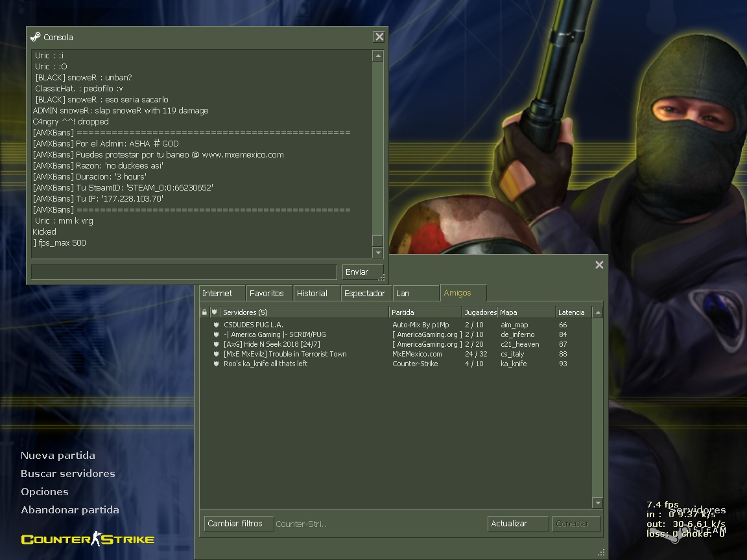This screenshot has width=747, height=560.
Task: Refresh server list with Actualizar
Action: 518,523
